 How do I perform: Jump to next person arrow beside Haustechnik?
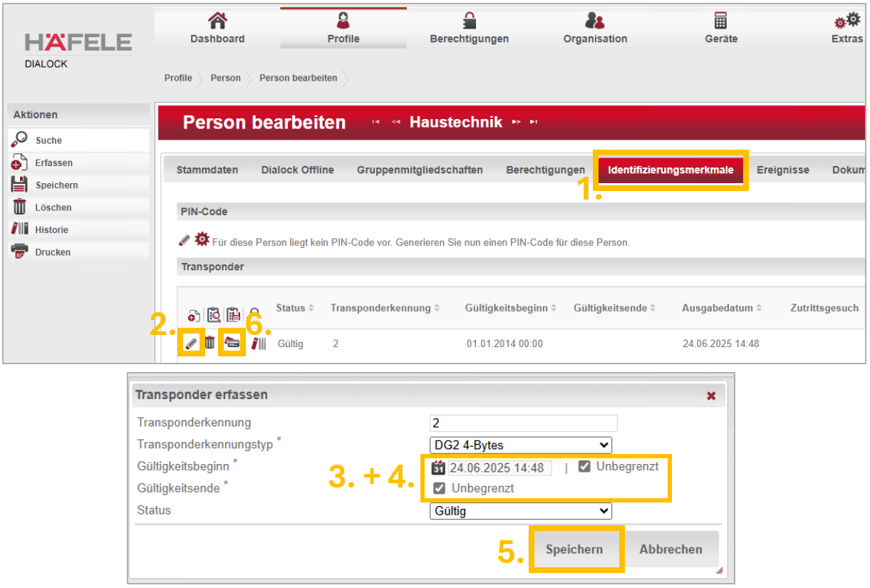(x=517, y=123)
